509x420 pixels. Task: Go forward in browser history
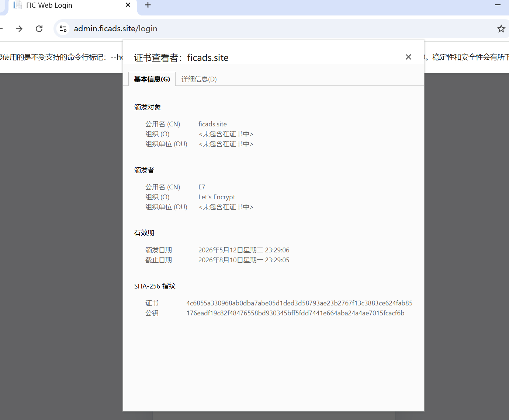pyautogui.click(x=19, y=29)
